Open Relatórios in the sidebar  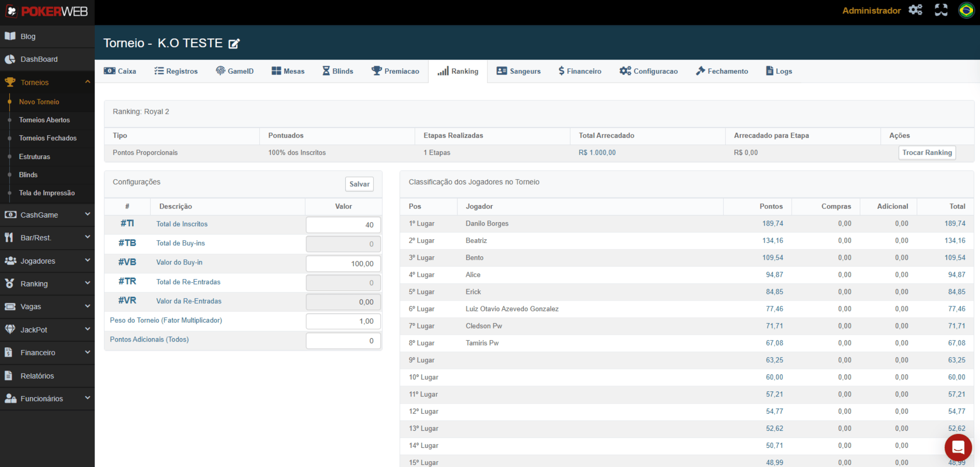coord(37,376)
